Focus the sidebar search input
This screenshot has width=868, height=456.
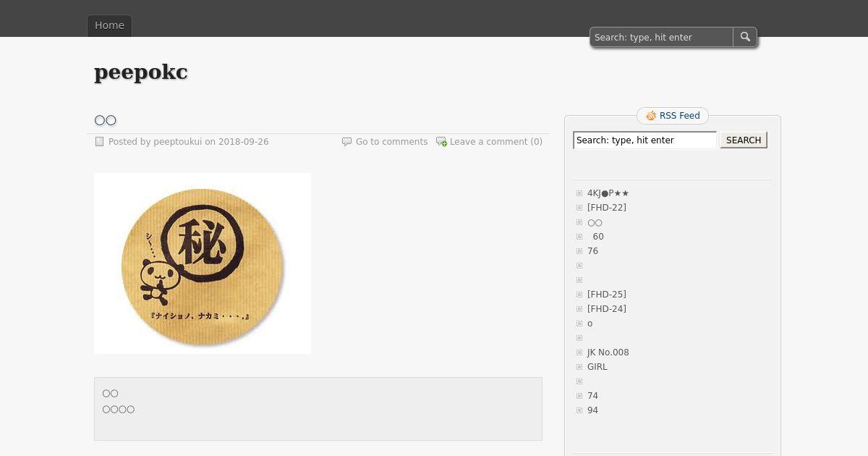pyautogui.click(x=645, y=140)
